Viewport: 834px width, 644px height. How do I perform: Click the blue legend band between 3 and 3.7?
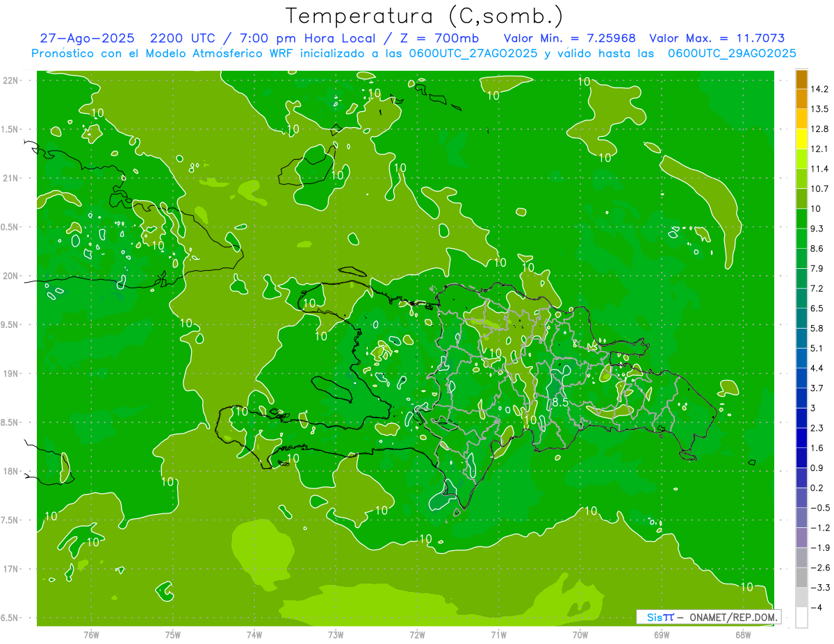[x=801, y=398]
